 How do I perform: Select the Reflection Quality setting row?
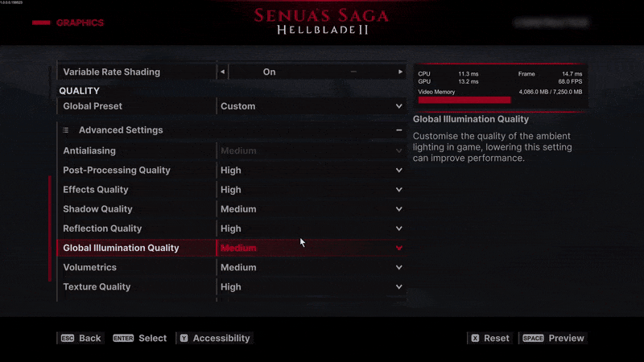point(137,228)
